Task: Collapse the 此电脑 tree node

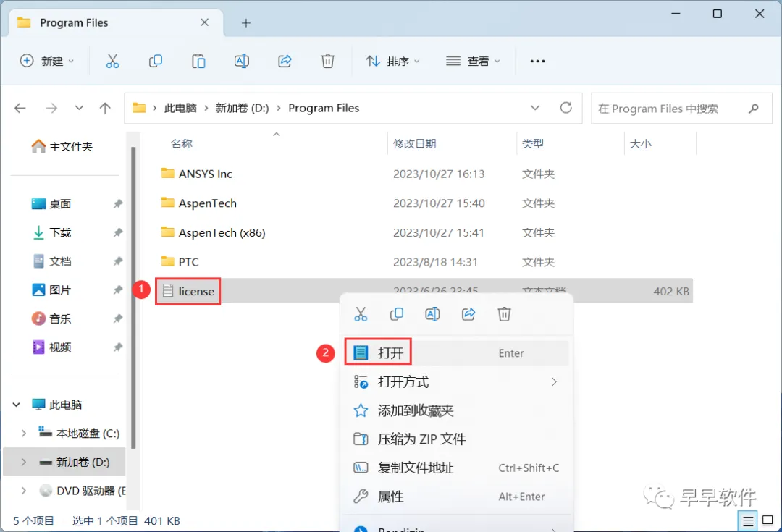Action: click(x=17, y=405)
